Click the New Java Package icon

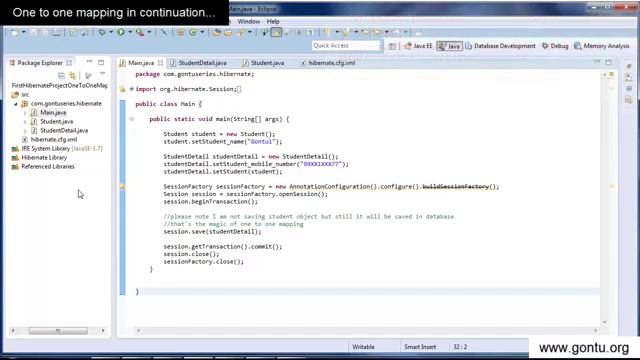pos(180,32)
